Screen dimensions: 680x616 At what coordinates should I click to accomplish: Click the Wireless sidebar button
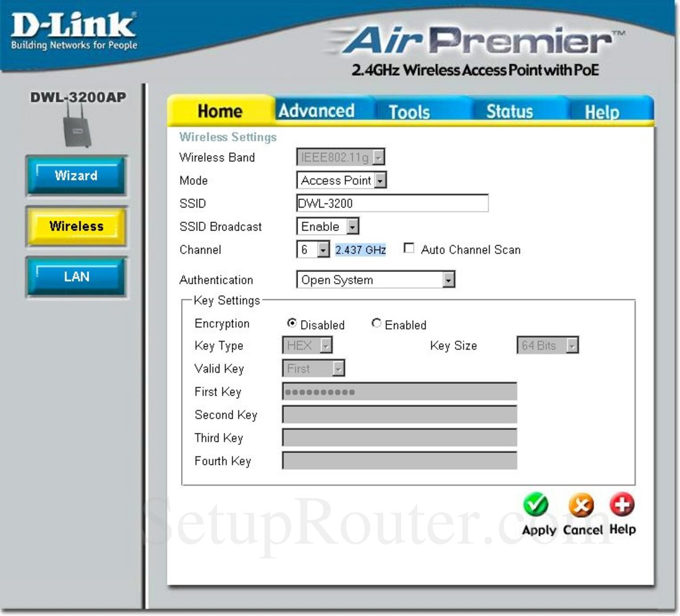coord(76,226)
